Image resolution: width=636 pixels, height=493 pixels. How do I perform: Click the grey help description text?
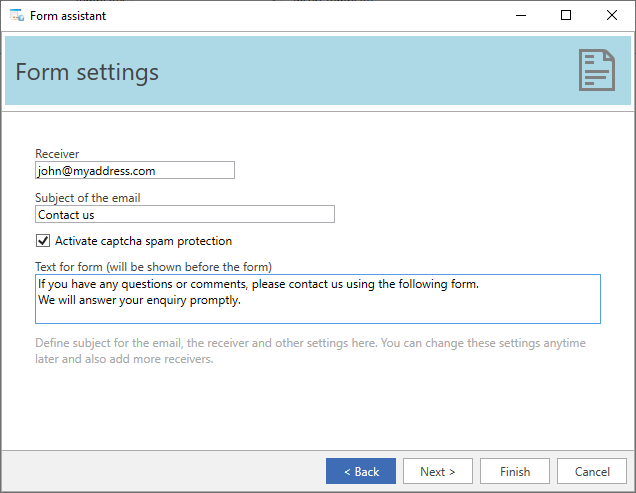(x=310, y=351)
